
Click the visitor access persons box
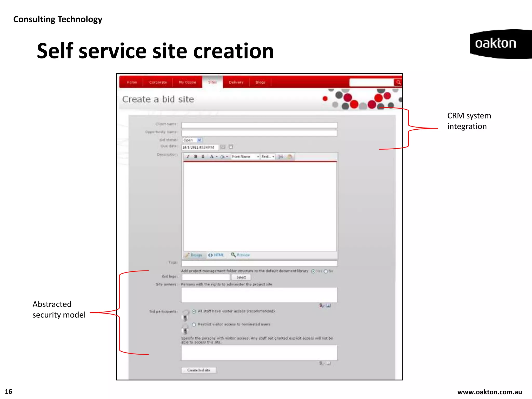pos(259,353)
